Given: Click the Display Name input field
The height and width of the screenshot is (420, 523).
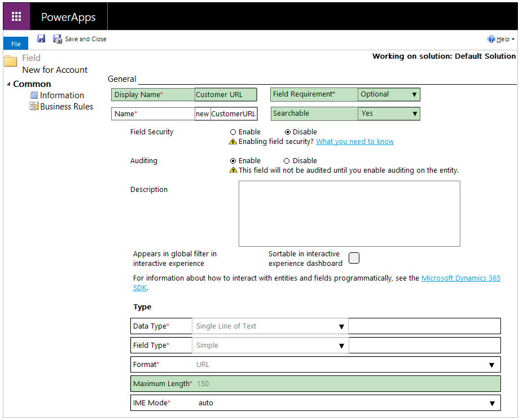Looking at the screenshot, I should click(x=226, y=94).
